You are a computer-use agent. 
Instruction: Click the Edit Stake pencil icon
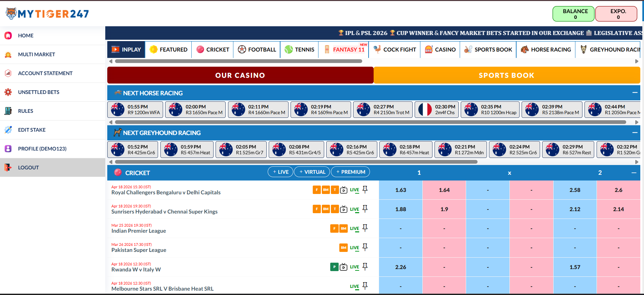click(8, 130)
